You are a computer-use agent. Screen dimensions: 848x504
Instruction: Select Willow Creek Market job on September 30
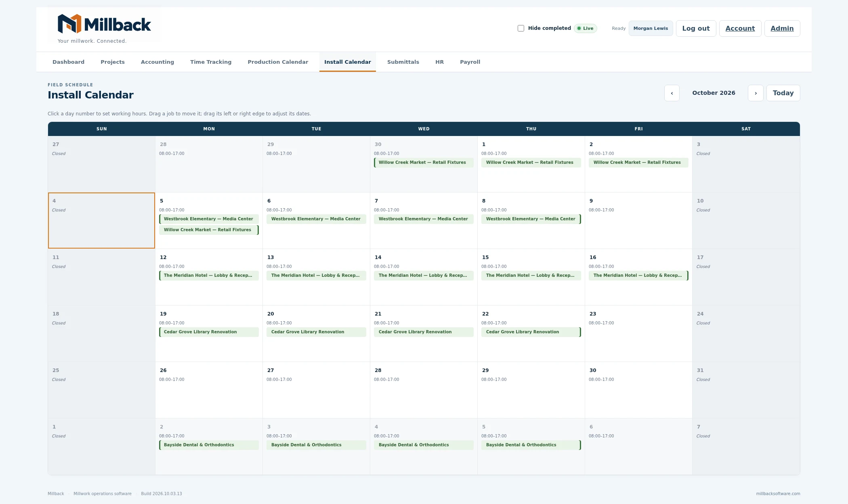[424, 163]
